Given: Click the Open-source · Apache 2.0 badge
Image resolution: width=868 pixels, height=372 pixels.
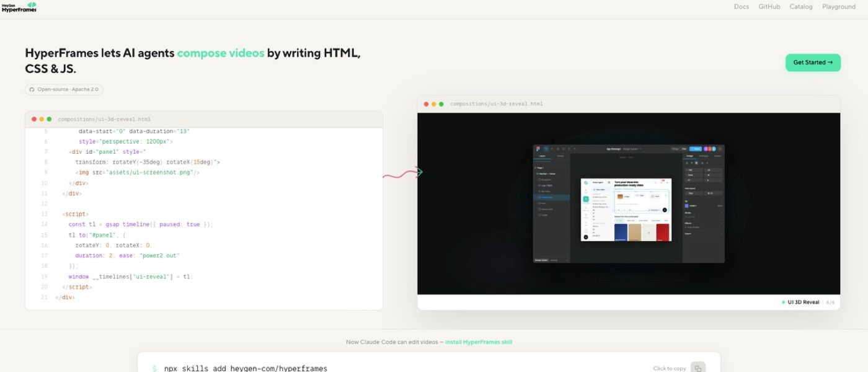Looking at the screenshot, I should pyautogui.click(x=64, y=90).
